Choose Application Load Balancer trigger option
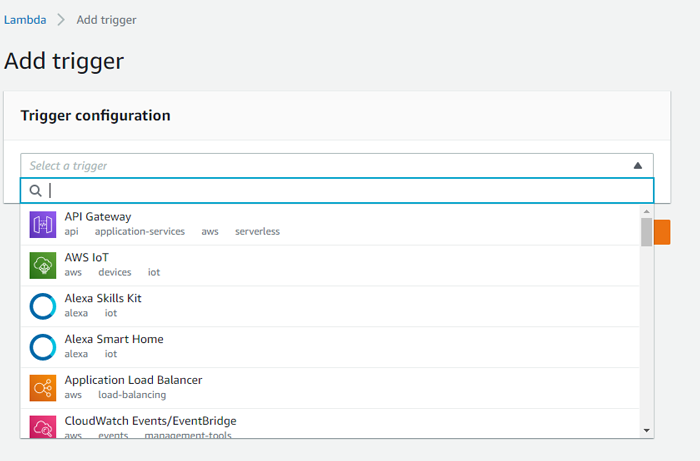This screenshot has width=700, height=461. [330, 388]
